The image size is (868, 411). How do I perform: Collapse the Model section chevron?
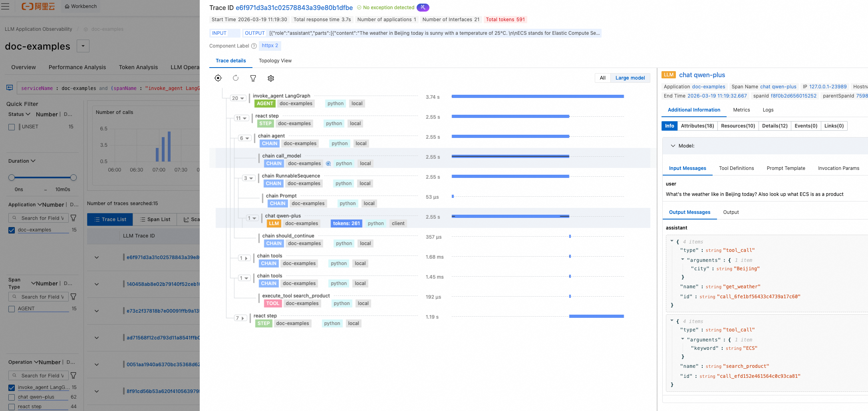click(673, 146)
